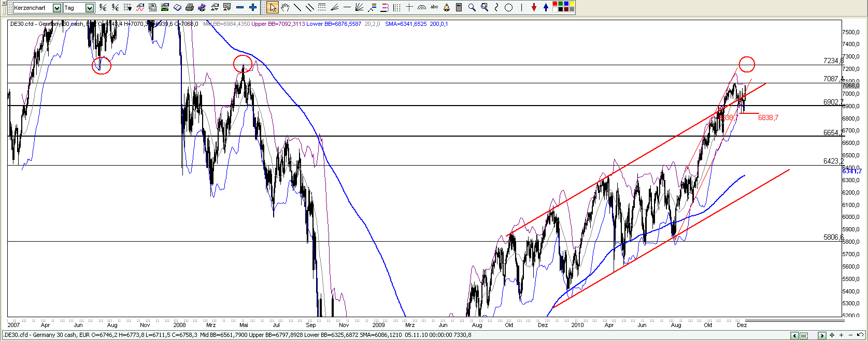The height and width of the screenshot is (341, 868).
Task: Open the Tag timeframe dropdown
Action: click(90, 8)
